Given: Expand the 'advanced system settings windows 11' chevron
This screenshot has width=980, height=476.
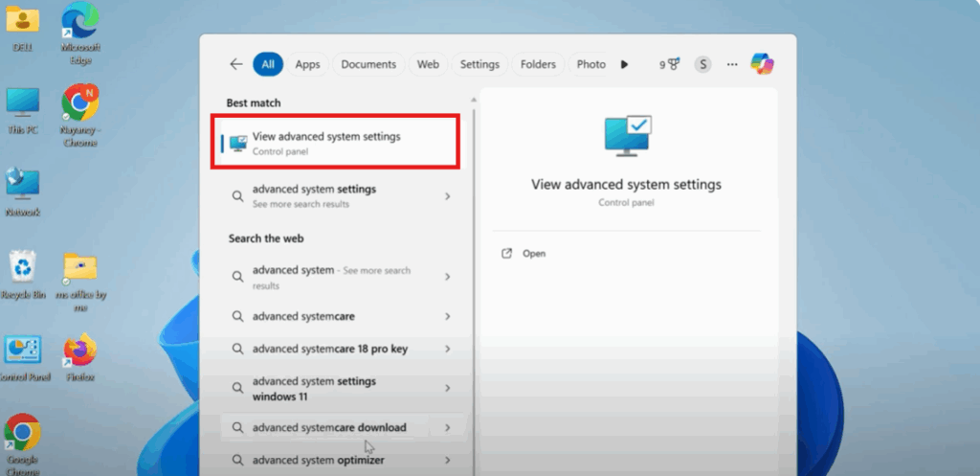Looking at the screenshot, I should click(448, 388).
